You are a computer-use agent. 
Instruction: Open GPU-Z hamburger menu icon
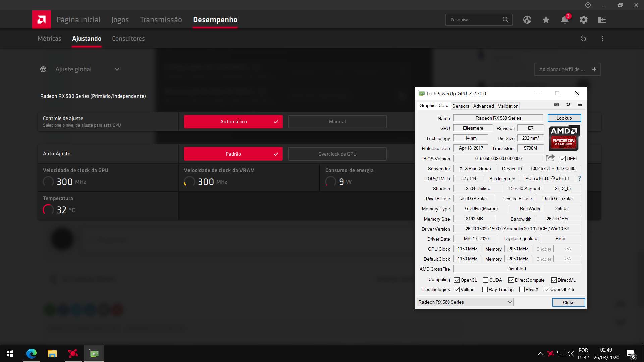click(x=580, y=105)
